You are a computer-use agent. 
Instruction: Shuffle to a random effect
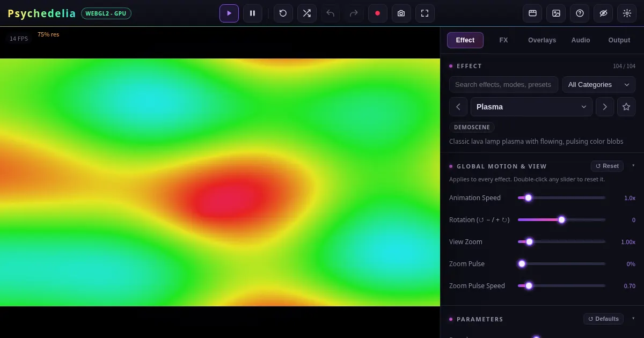(307, 13)
